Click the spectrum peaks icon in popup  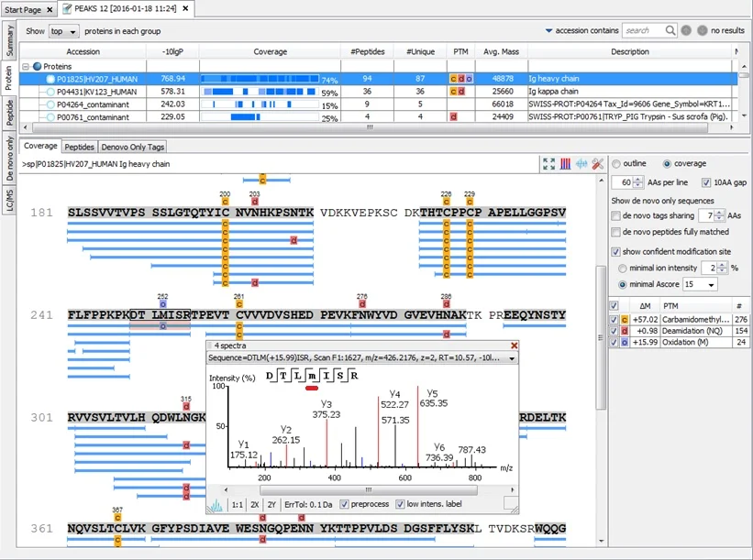pos(216,505)
